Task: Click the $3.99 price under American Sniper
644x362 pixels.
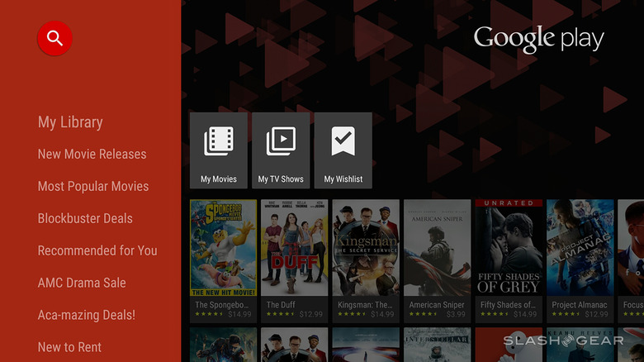Action: [x=456, y=314]
